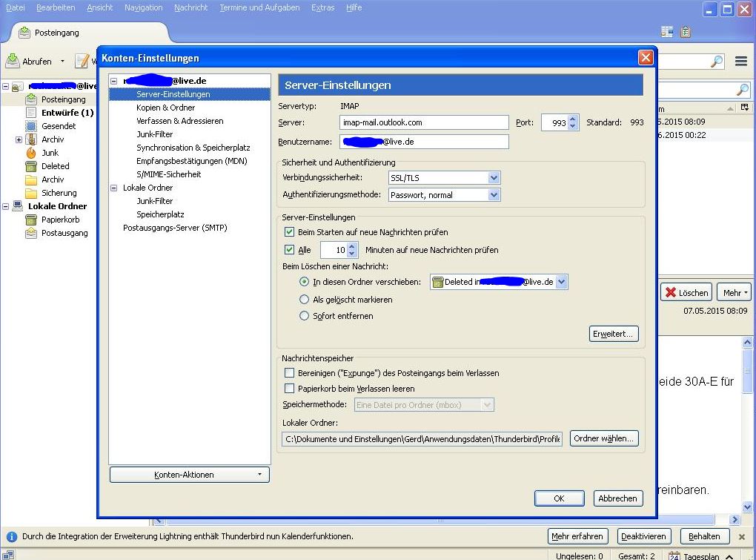Image resolution: width=756 pixels, height=560 pixels.
Task: Click the hamburger application menu icon
Action: [x=740, y=62]
